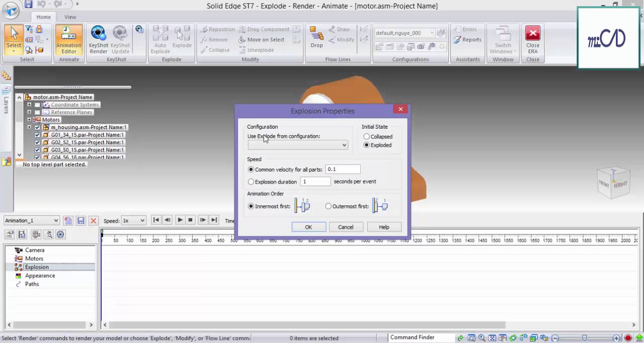644x343 pixels.
Task: Stop the animation playback
Action: pos(190,220)
